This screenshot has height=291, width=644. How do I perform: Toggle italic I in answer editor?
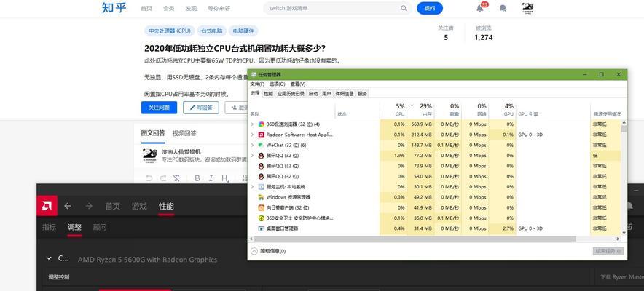coord(211,178)
